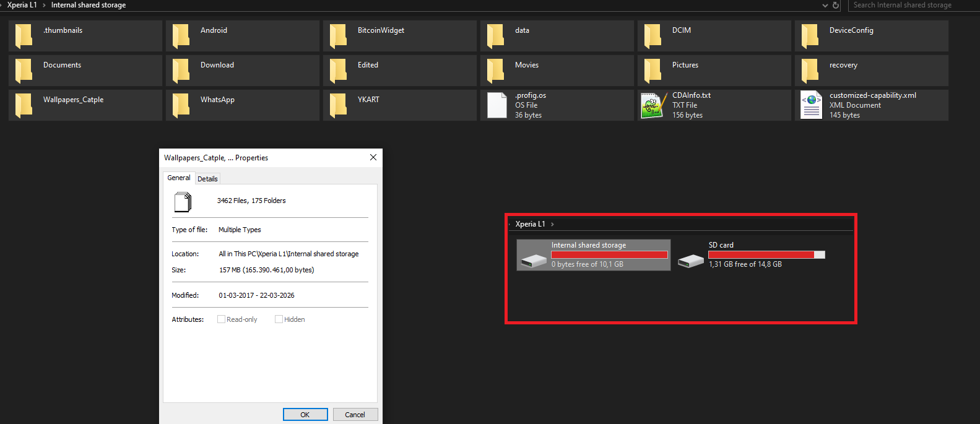This screenshot has height=424, width=980.
Task: Select the Pictures folder icon
Action: click(653, 71)
